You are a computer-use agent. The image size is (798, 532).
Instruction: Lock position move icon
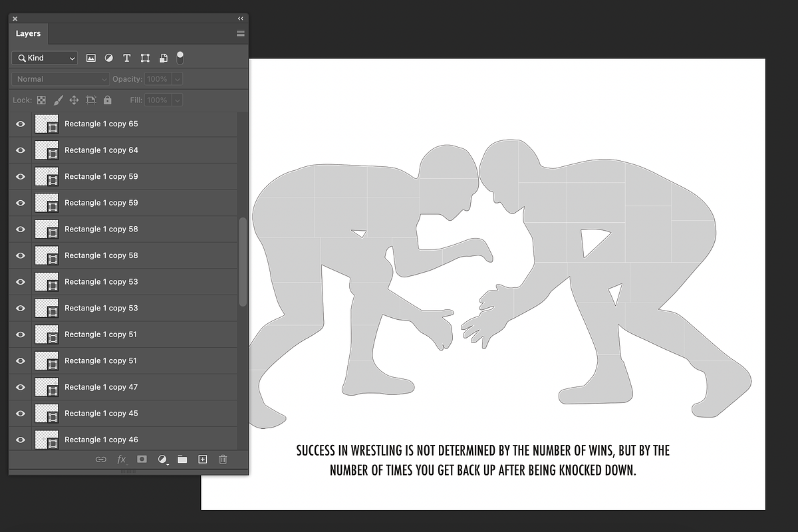74,100
